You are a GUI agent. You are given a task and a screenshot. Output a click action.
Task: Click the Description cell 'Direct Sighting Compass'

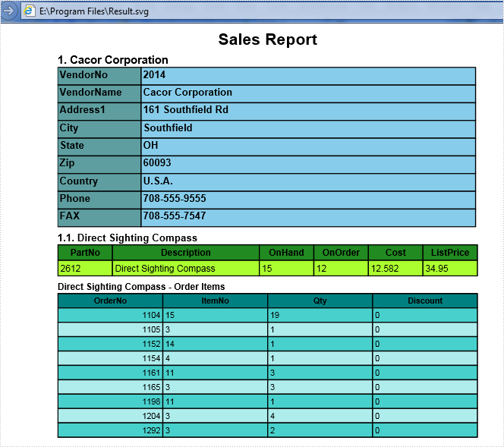tap(186, 268)
